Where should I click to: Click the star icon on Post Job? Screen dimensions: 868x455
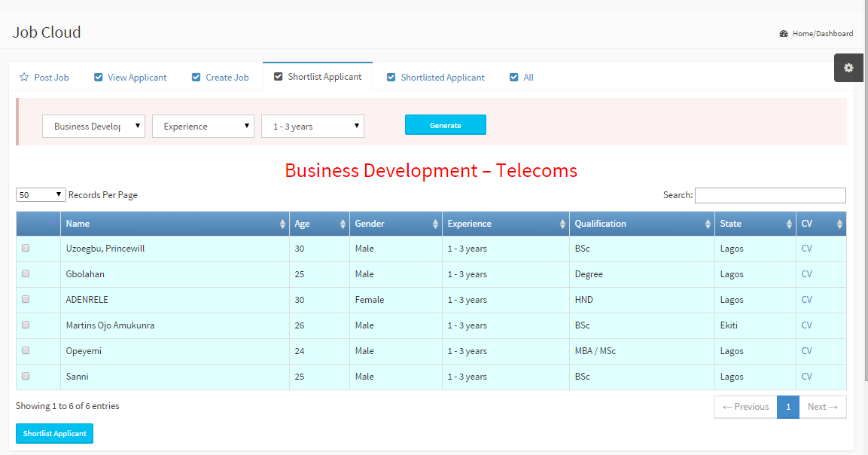(24, 78)
